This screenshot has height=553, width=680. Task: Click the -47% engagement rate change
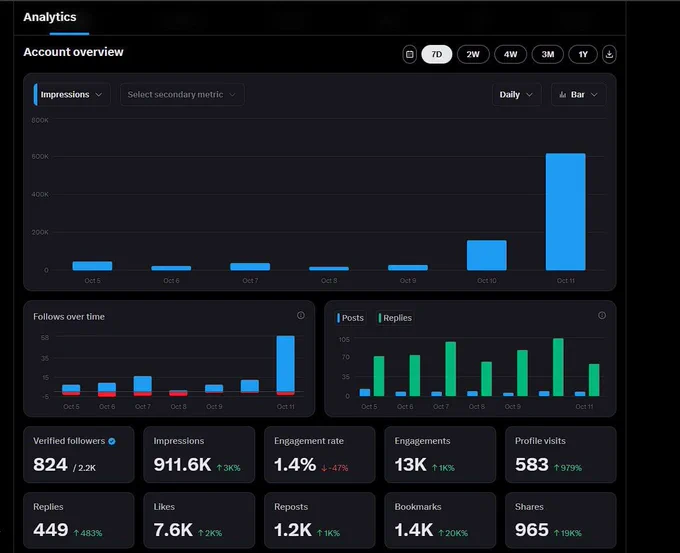tap(335, 468)
